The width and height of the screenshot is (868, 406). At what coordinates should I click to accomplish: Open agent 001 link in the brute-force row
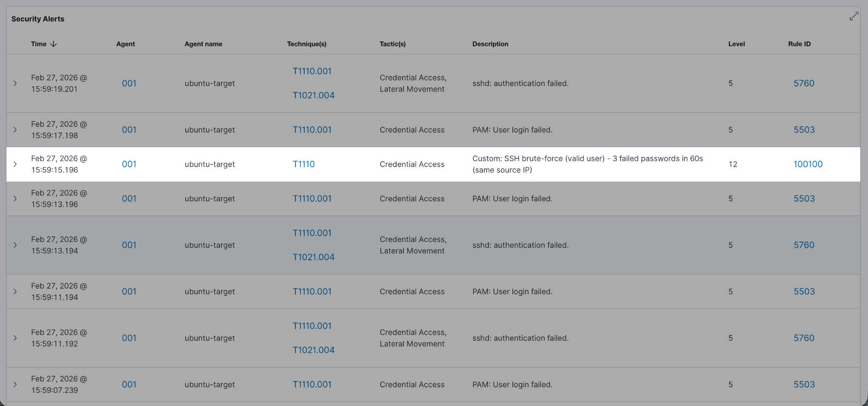[x=129, y=164]
